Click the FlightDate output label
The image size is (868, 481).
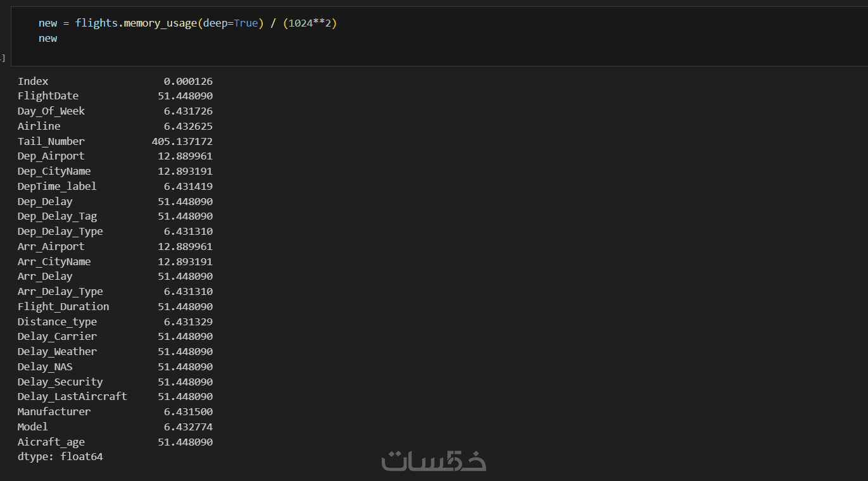click(48, 96)
